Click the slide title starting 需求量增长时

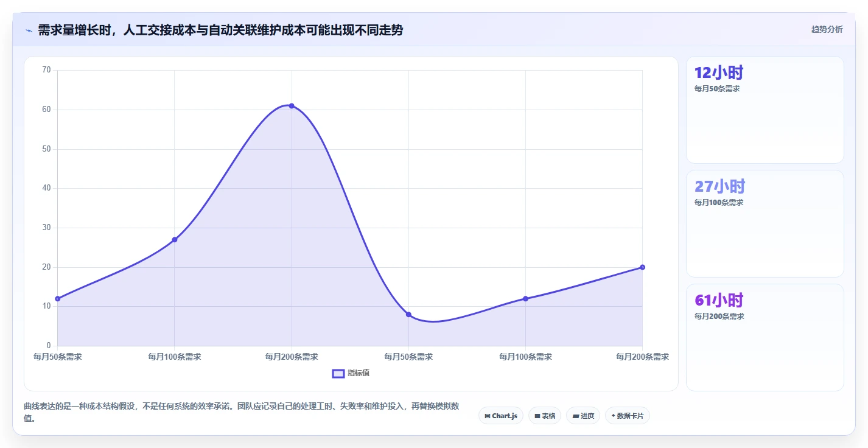pos(220,30)
